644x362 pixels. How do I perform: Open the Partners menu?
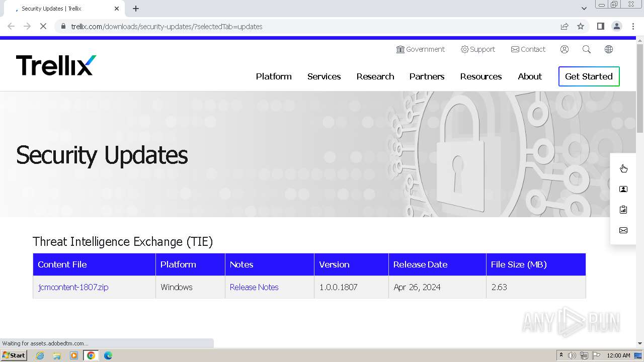click(x=427, y=76)
